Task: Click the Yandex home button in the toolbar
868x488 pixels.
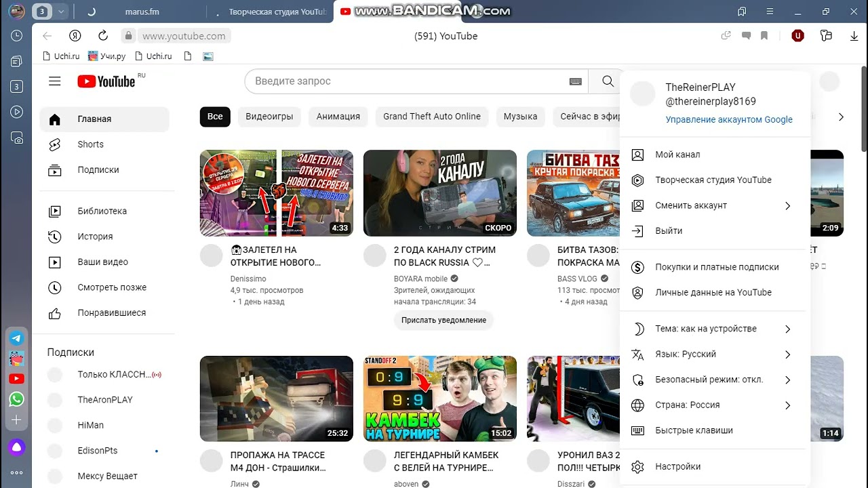Action: pyautogui.click(x=75, y=36)
